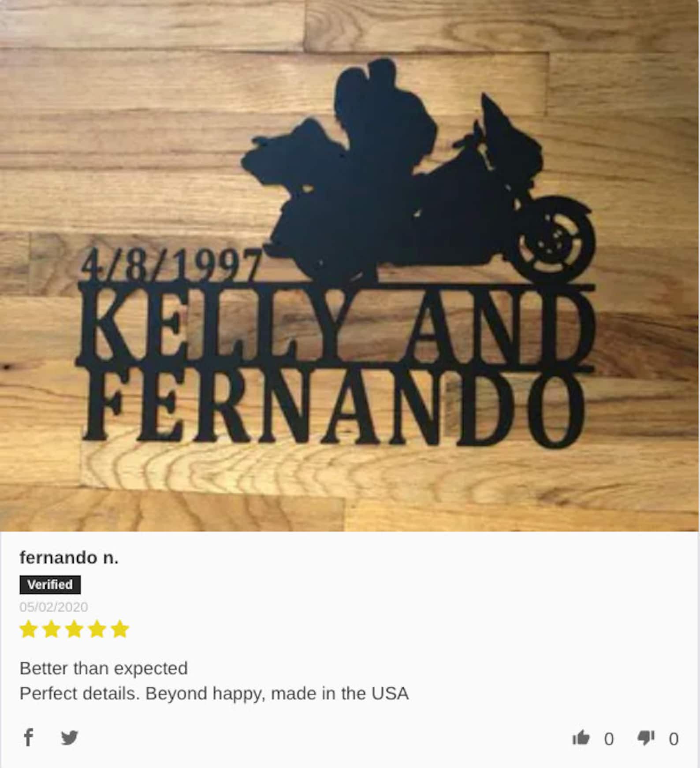
Task: Select the fourth yellow rating star
Action: tap(97, 629)
